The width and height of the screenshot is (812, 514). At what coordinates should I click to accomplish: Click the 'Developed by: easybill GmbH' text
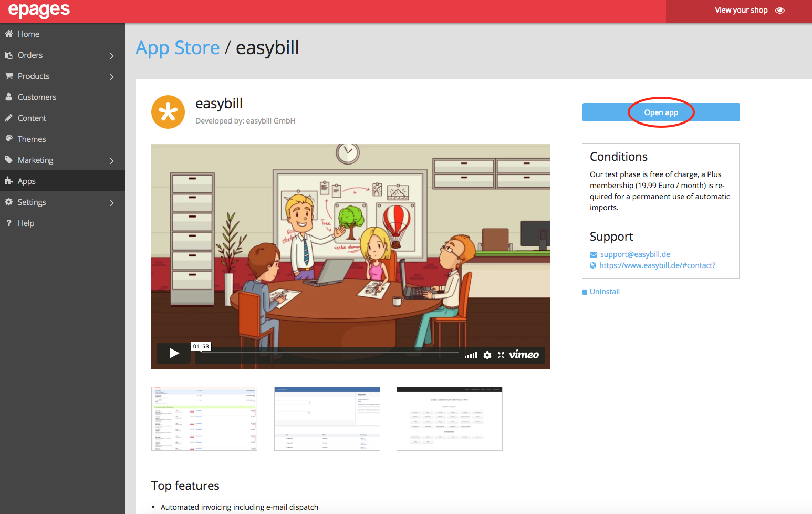[x=245, y=121]
